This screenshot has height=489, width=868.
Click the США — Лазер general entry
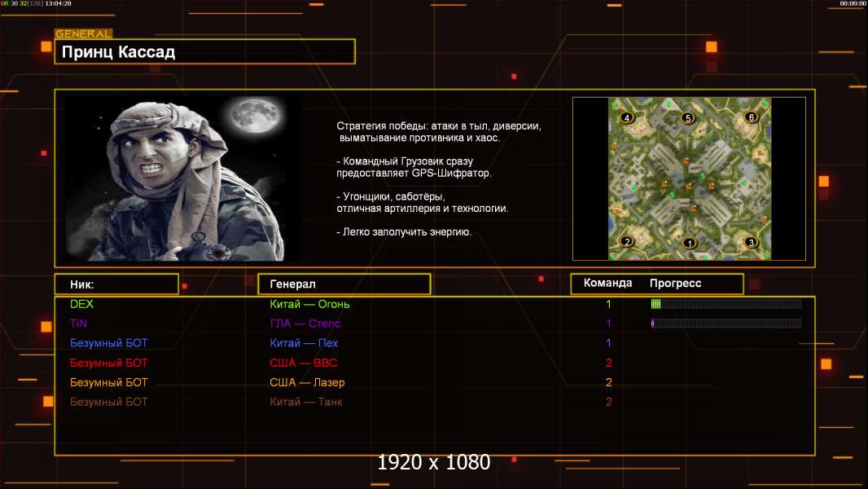(x=307, y=382)
